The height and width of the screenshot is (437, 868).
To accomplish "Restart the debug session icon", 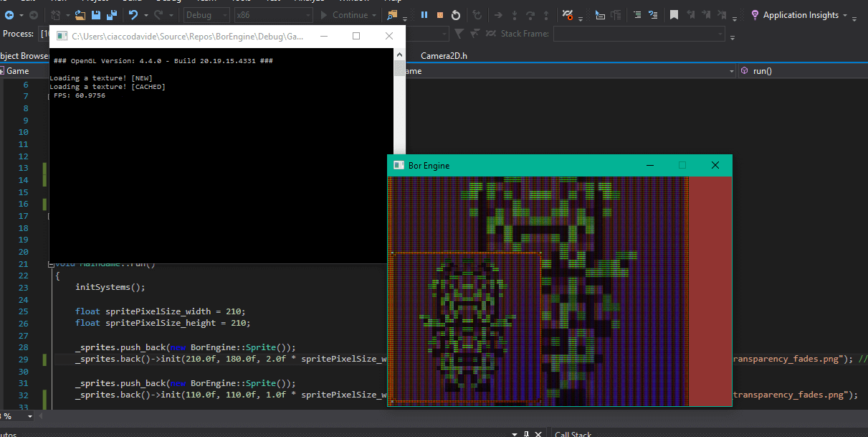I will [456, 15].
